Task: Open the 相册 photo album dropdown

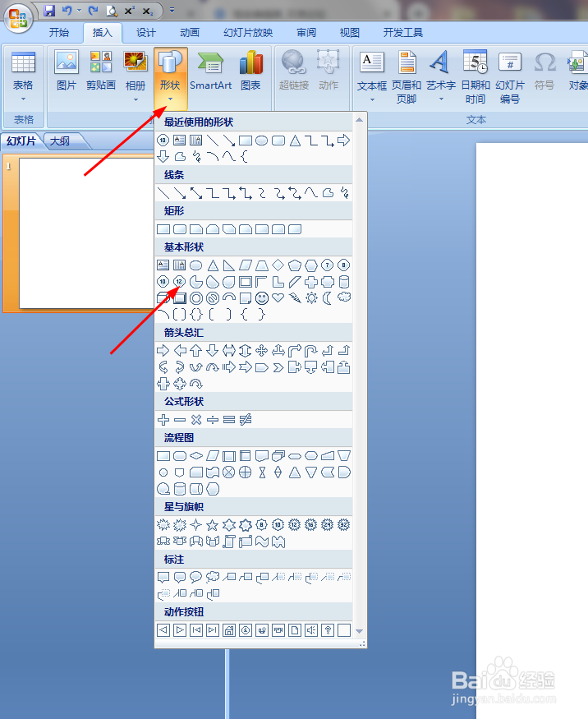Action: pyautogui.click(x=136, y=77)
